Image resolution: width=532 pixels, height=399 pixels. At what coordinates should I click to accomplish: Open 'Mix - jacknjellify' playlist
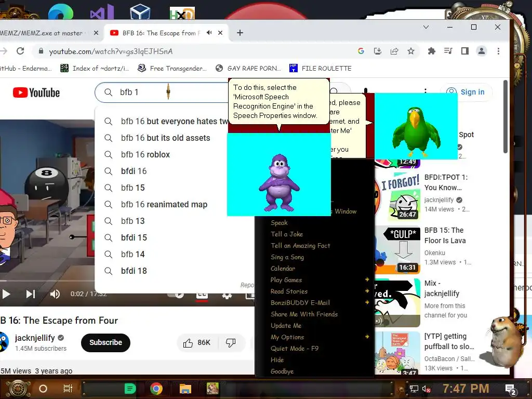pos(442,288)
